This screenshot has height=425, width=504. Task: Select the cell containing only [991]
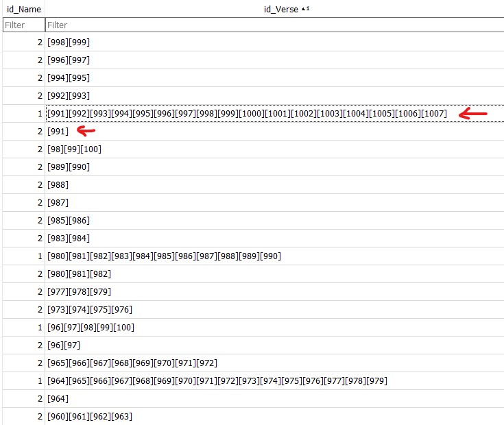[x=275, y=132]
